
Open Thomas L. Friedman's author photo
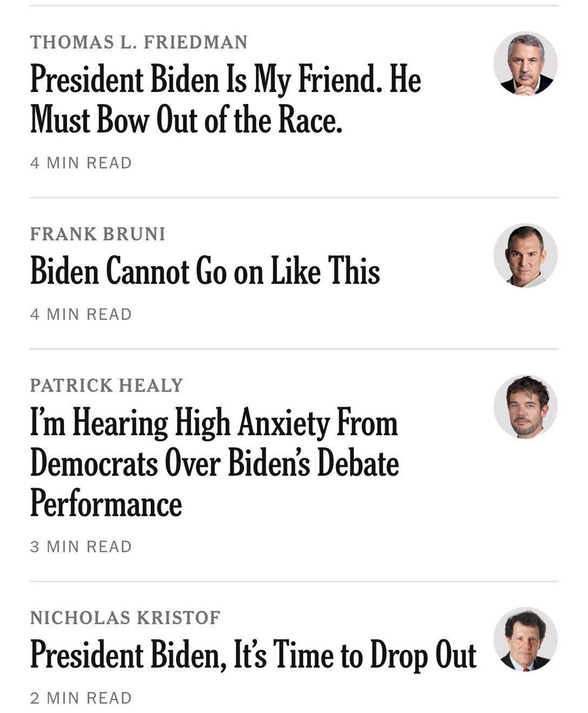(x=525, y=63)
